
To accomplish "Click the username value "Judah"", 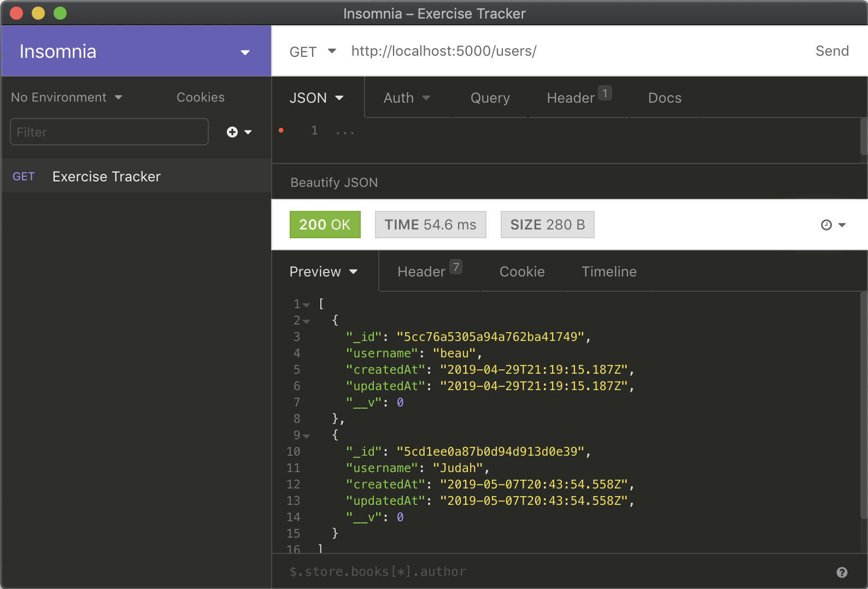I will tap(458, 468).
